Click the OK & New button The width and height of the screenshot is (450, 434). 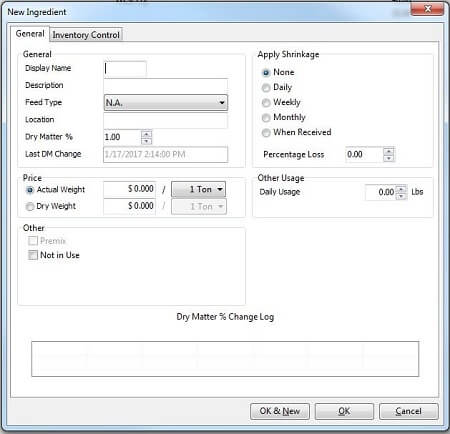[280, 411]
